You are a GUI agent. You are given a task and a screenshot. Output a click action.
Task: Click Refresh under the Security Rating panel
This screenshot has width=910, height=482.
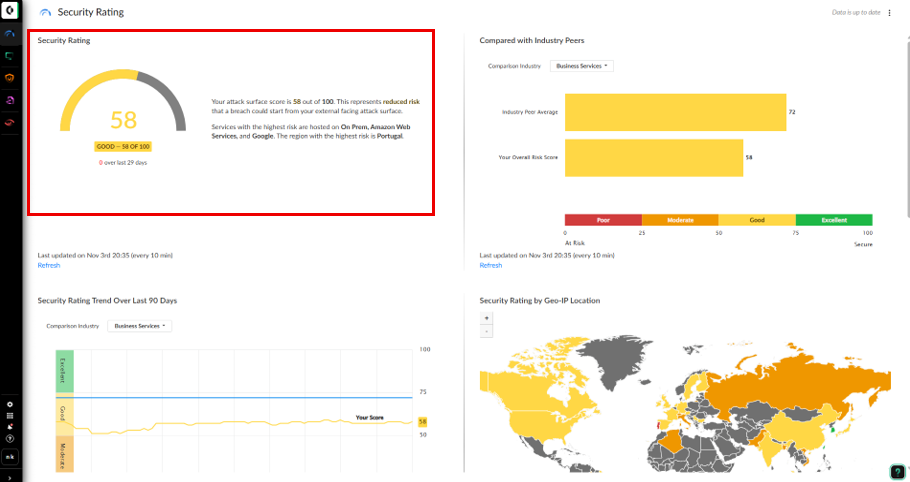coord(48,265)
